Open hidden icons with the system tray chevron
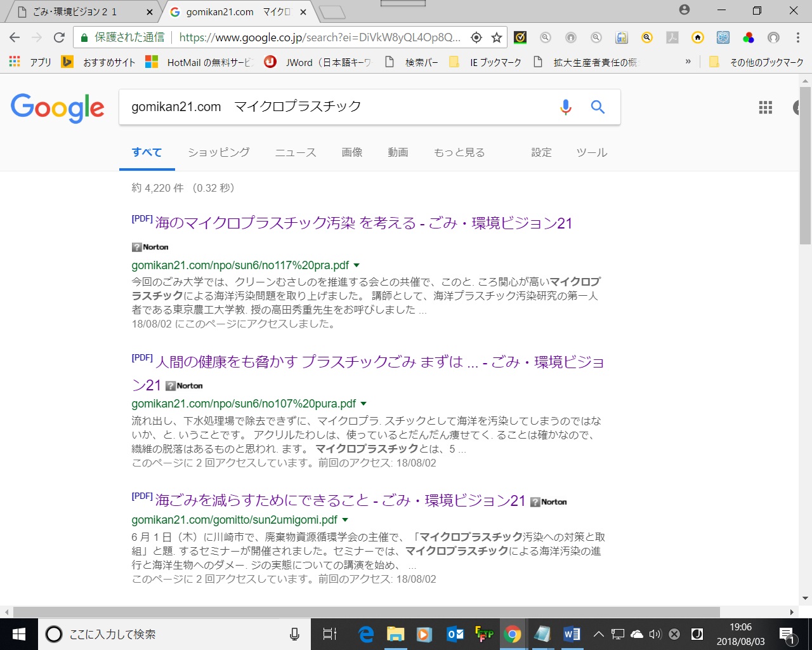The width and height of the screenshot is (812, 650). point(598,633)
